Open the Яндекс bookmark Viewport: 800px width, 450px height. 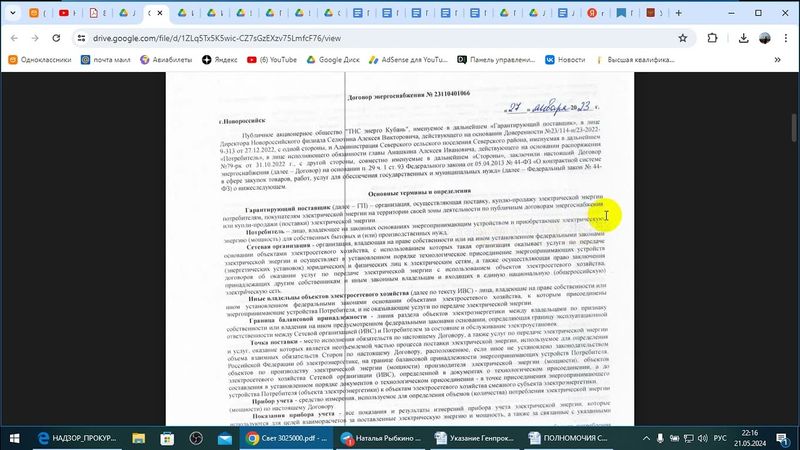pos(219,60)
